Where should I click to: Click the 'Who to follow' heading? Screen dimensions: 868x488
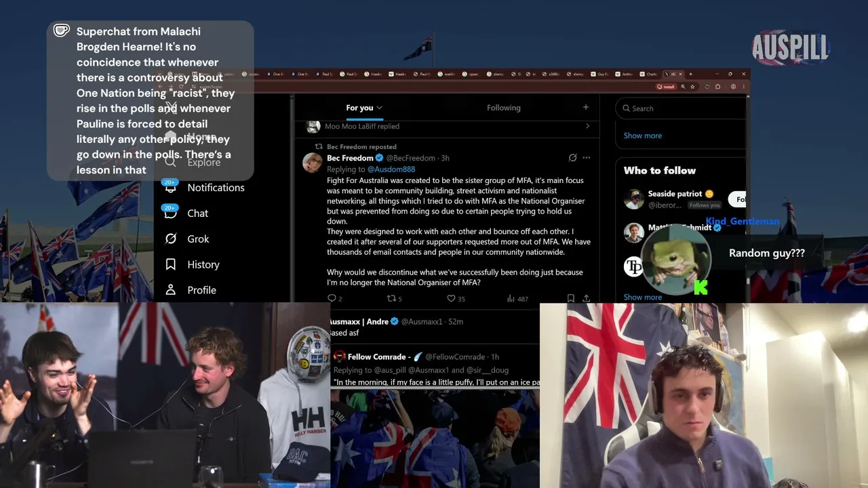(660, 171)
